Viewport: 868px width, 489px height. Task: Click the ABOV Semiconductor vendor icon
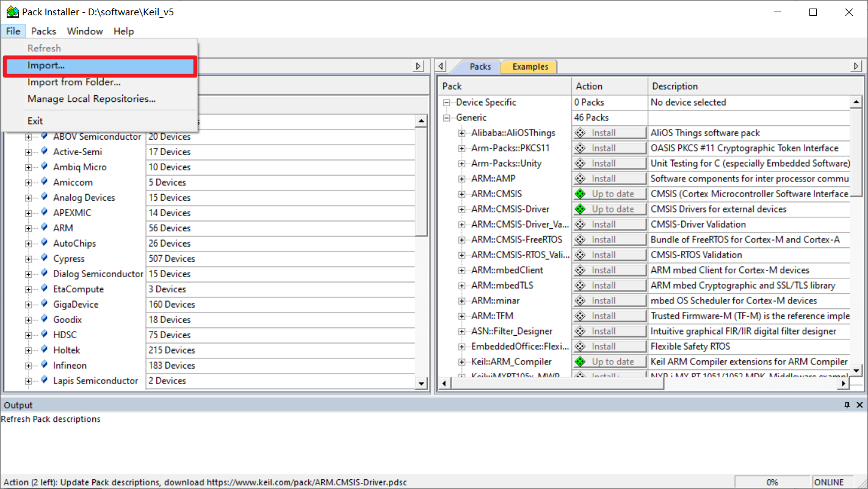[x=44, y=136]
